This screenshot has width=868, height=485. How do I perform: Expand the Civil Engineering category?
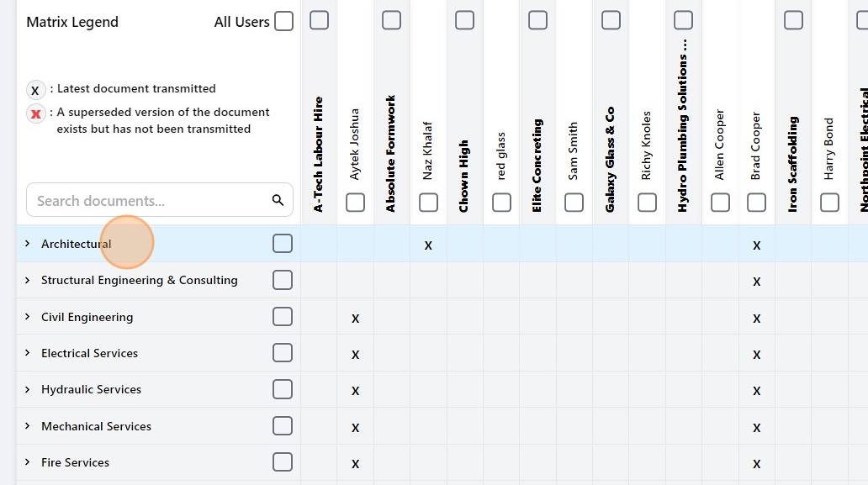click(27, 317)
